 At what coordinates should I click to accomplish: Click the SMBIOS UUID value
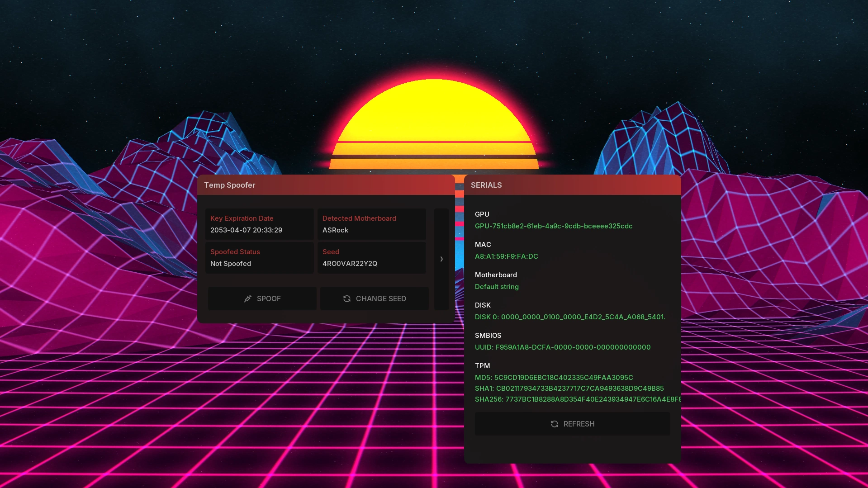tap(562, 347)
